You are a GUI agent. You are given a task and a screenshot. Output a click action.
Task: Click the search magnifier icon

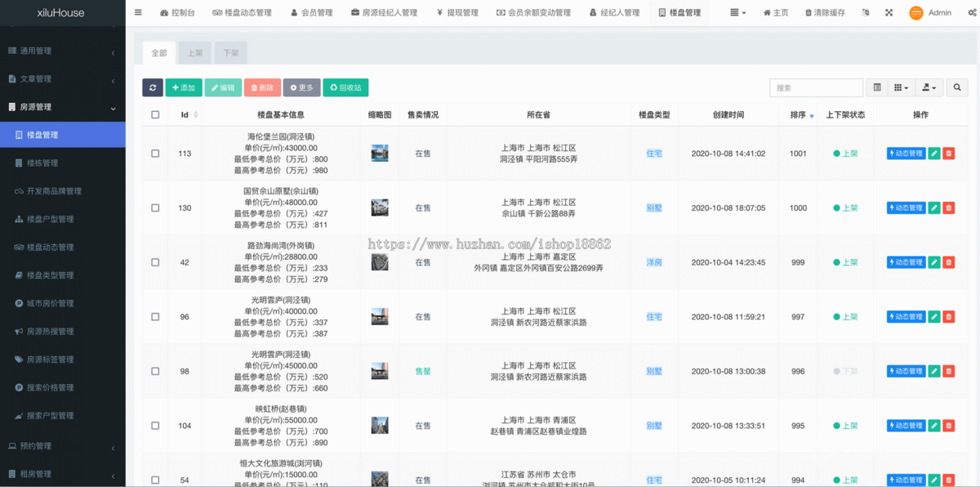[955, 87]
